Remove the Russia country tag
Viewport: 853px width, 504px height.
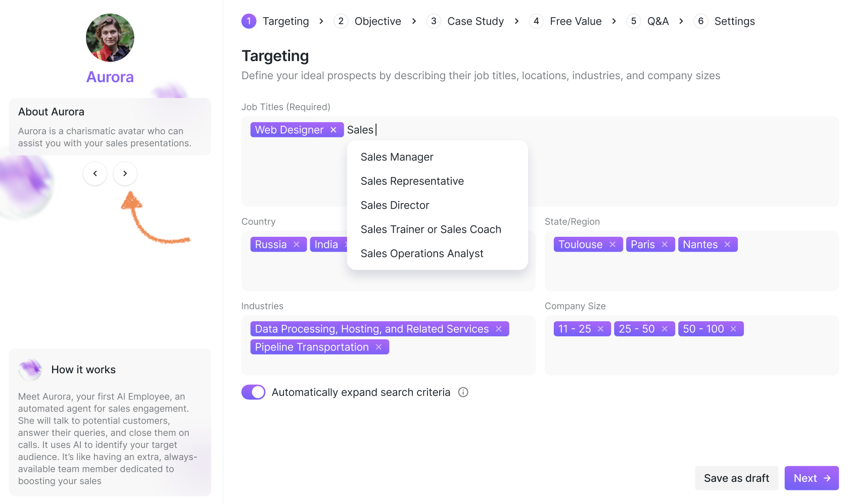[x=297, y=244]
